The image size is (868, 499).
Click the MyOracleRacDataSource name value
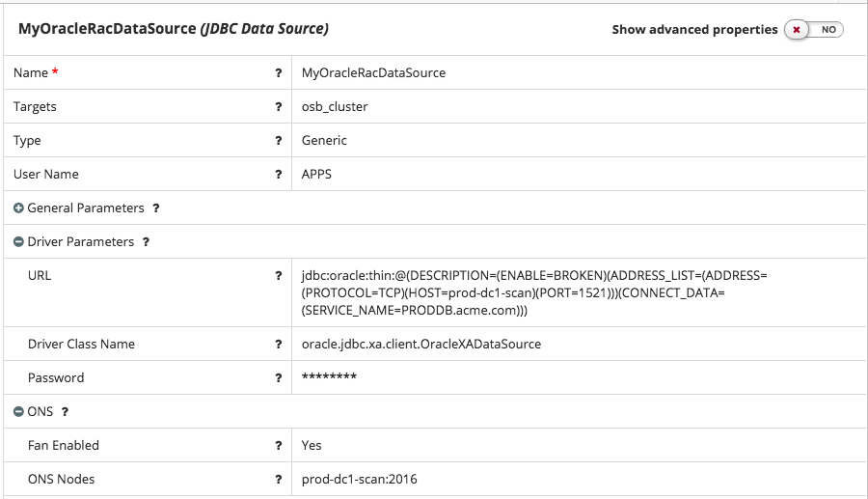(x=373, y=73)
